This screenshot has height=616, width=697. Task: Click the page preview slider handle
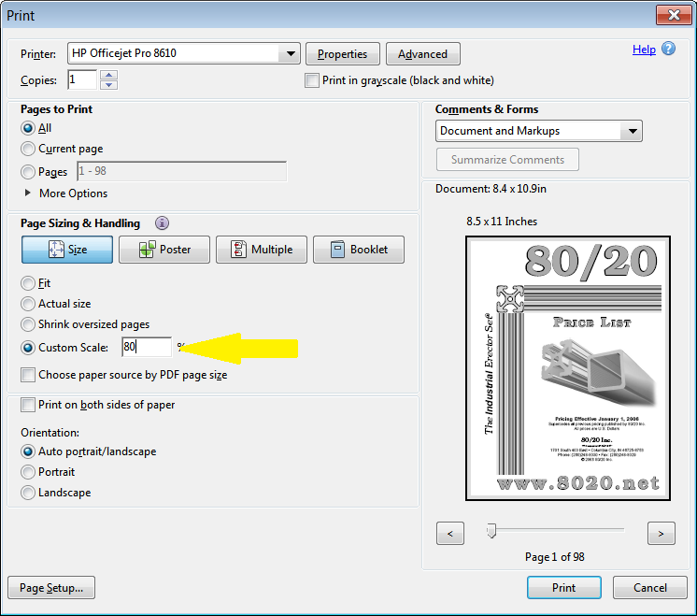click(491, 531)
